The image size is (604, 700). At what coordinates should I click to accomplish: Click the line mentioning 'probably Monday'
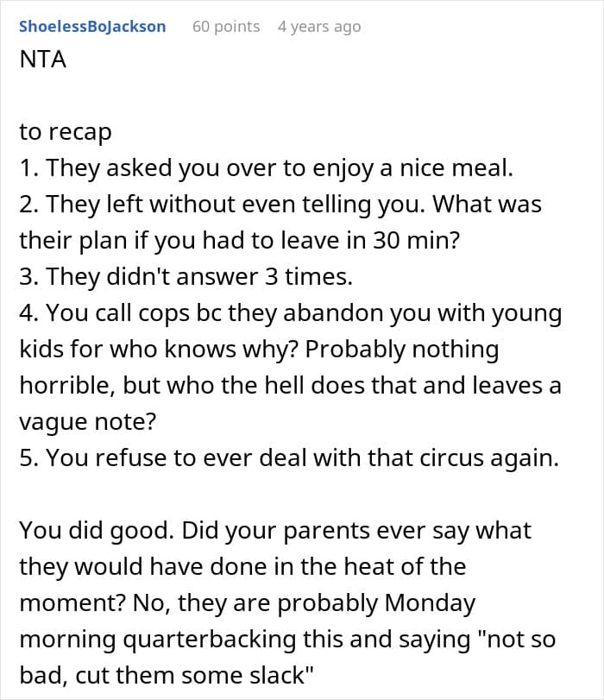pos(248,603)
